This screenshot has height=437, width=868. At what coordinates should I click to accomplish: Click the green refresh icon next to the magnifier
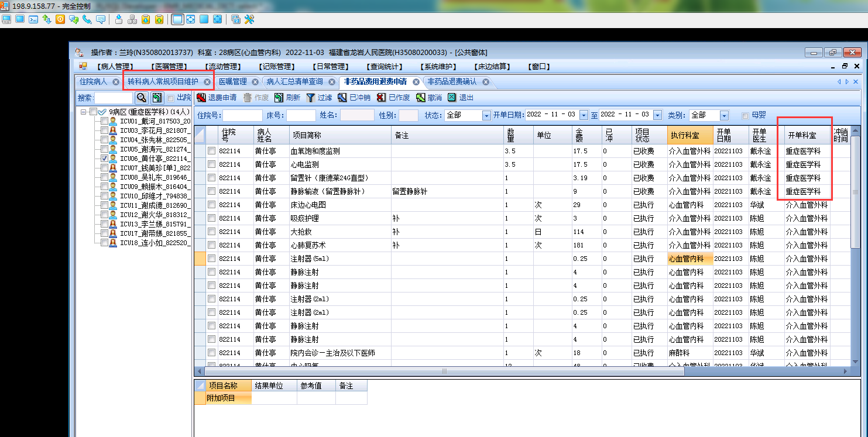coord(157,98)
